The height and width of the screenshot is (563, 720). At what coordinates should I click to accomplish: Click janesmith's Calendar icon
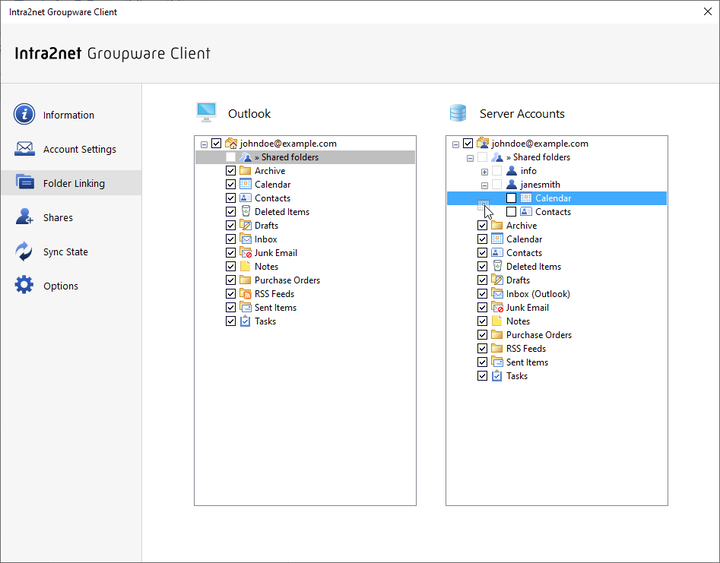(526, 198)
